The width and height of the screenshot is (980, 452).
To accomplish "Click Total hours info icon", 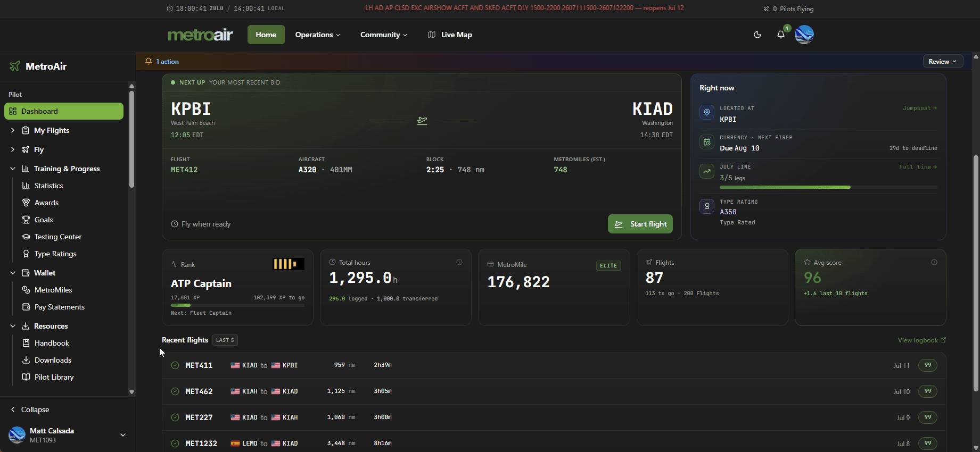I will [x=459, y=262].
